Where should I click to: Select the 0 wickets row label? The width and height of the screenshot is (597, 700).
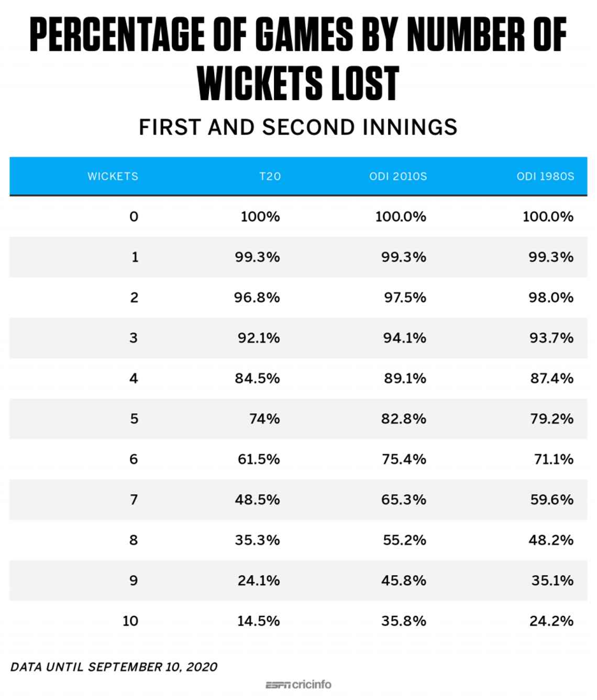coord(134,216)
